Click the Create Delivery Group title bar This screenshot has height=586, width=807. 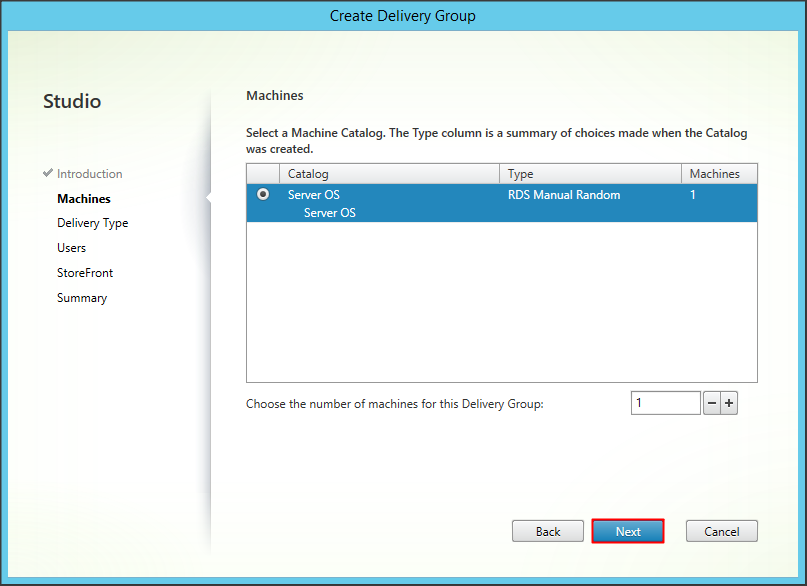[x=403, y=15]
